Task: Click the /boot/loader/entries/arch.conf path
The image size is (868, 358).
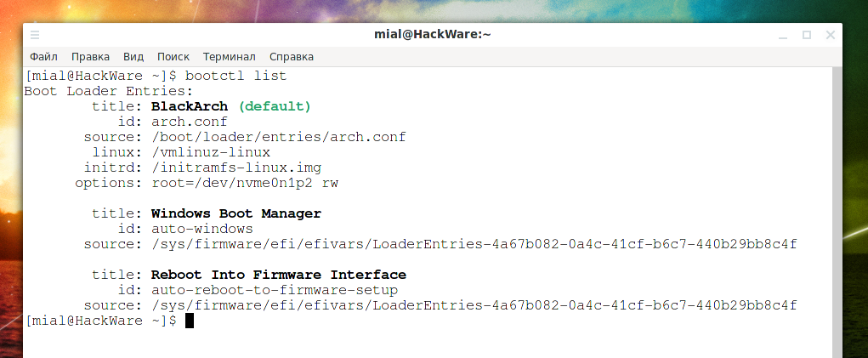Action: coord(279,137)
